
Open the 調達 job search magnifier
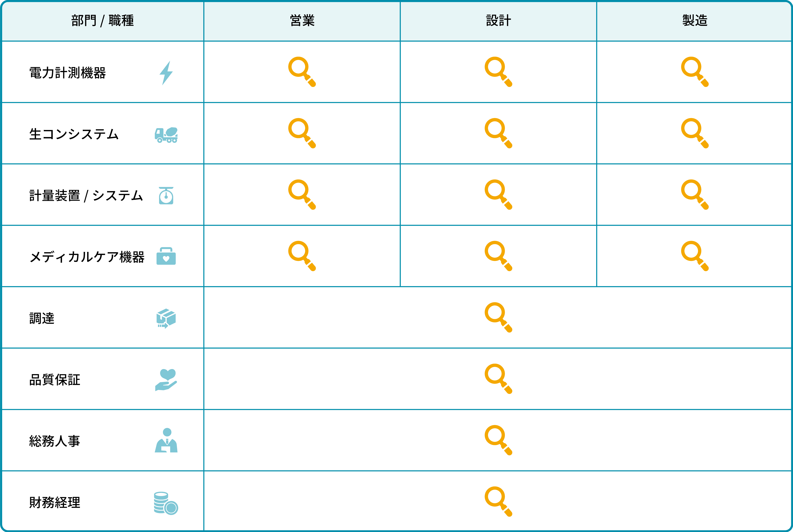tap(498, 318)
